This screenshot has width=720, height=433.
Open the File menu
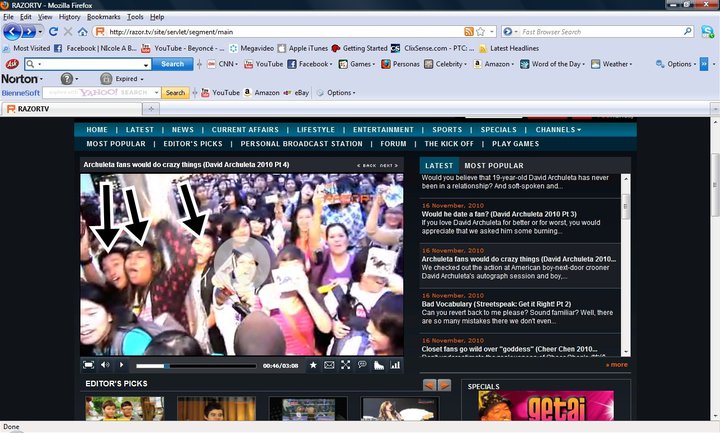[8, 17]
